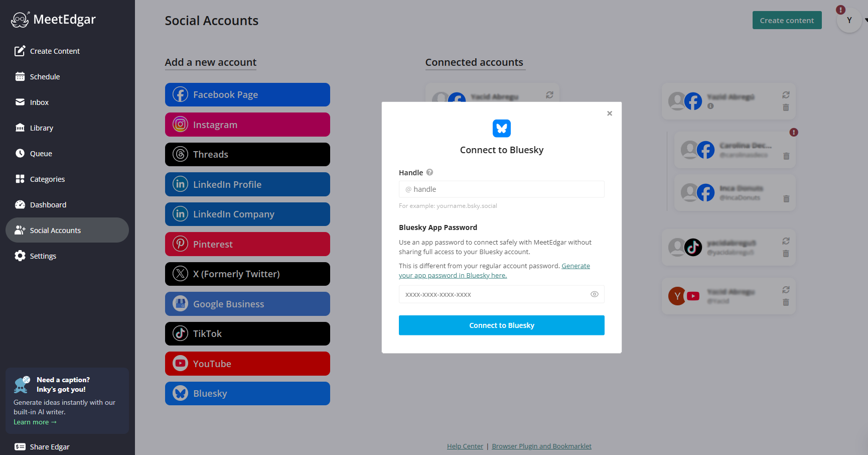
Task: Add an Instagram account
Action: point(247,125)
